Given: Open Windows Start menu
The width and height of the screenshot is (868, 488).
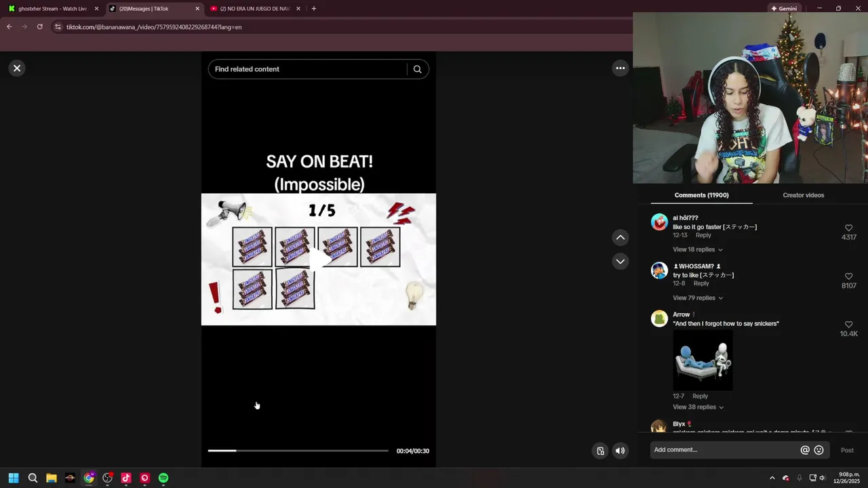Looking at the screenshot, I should [14, 478].
